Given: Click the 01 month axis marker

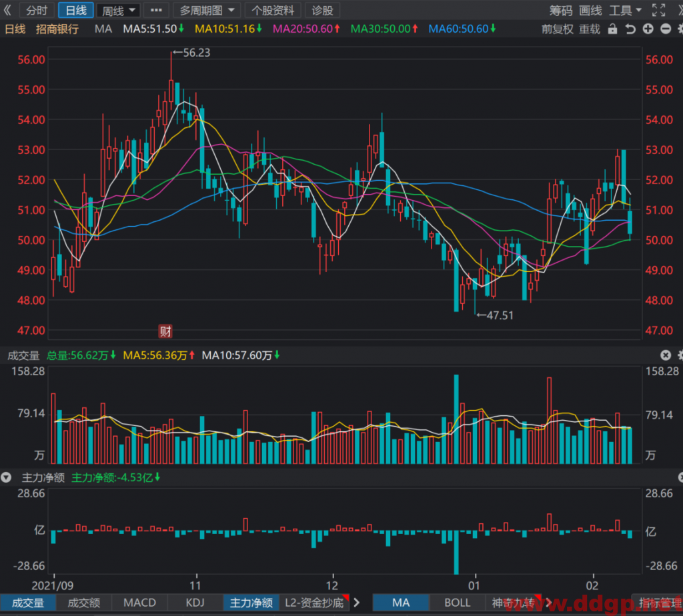Looking at the screenshot, I should coord(474,585).
